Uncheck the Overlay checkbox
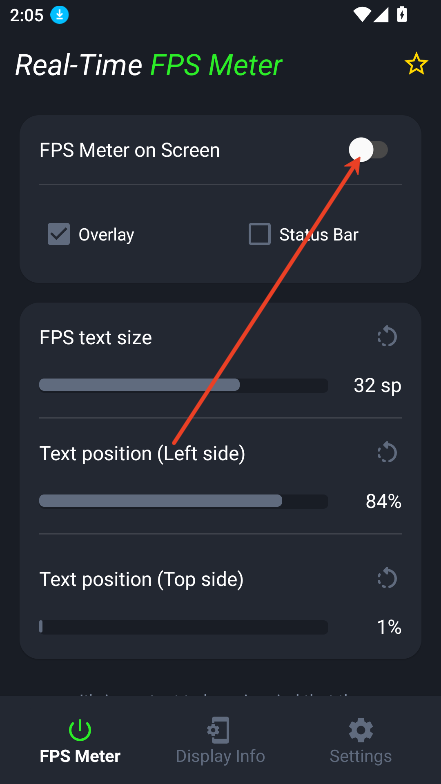The image size is (441, 784). tap(59, 234)
